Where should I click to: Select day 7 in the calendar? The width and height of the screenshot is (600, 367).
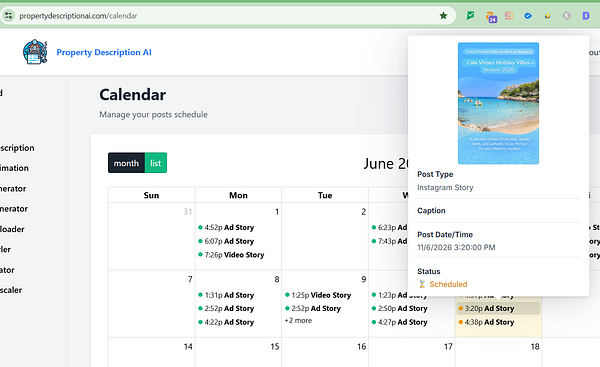[x=190, y=279]
